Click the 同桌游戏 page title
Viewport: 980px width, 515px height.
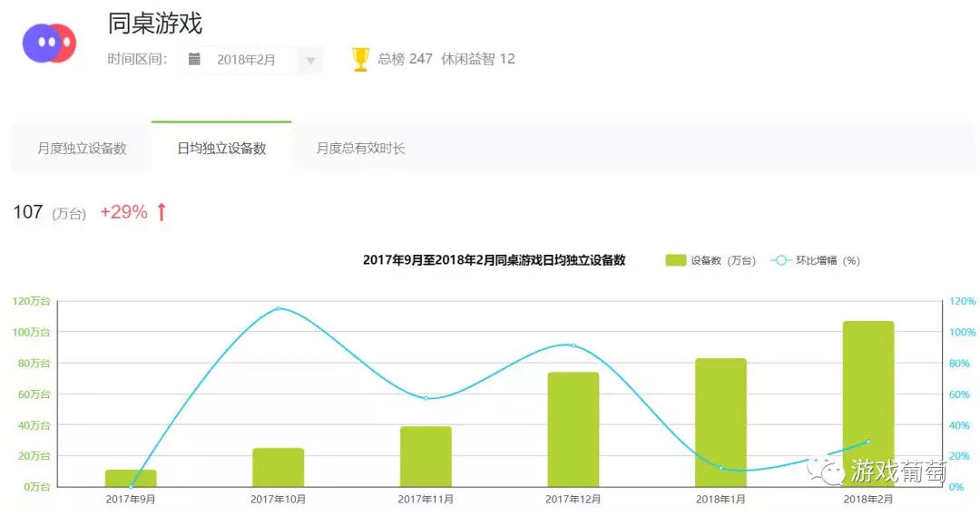155,23
